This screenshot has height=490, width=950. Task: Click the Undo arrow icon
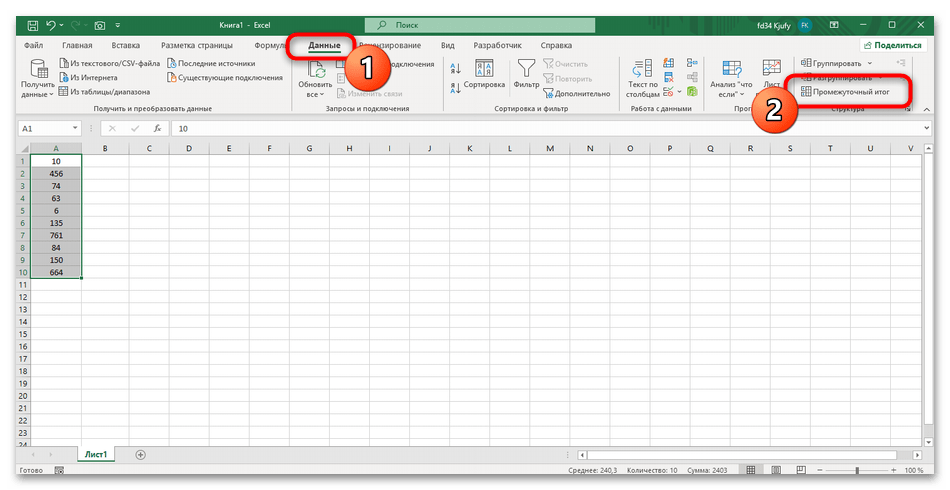tap(51, 25)
